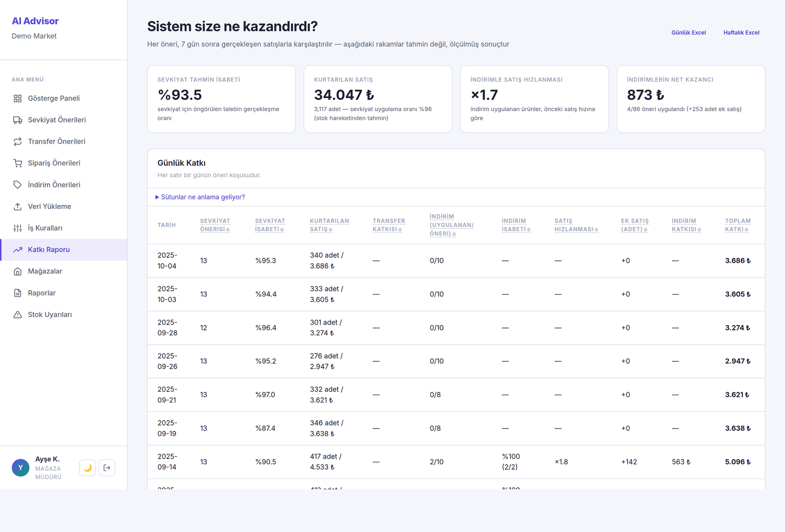785x532 pixels.
Task: Click the İş Kuralları sliders icon
Action: (x=18, y=228)
